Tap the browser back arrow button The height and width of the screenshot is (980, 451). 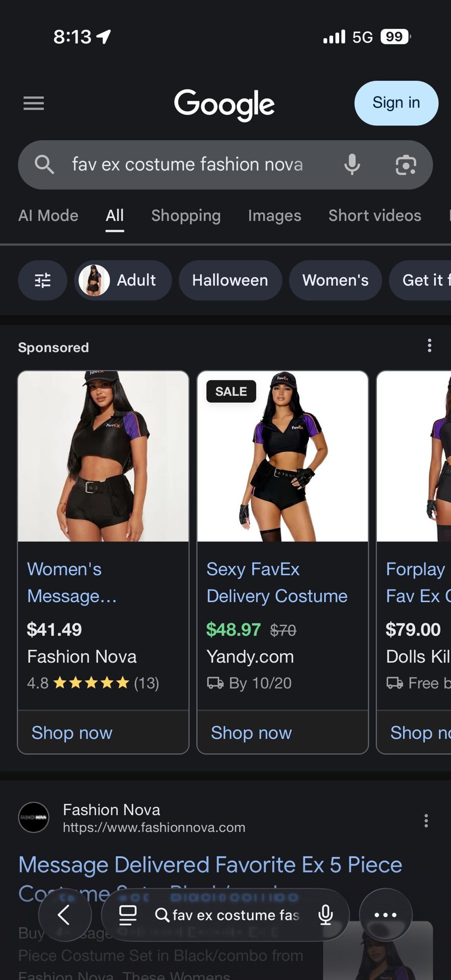(x=65, y=915)
